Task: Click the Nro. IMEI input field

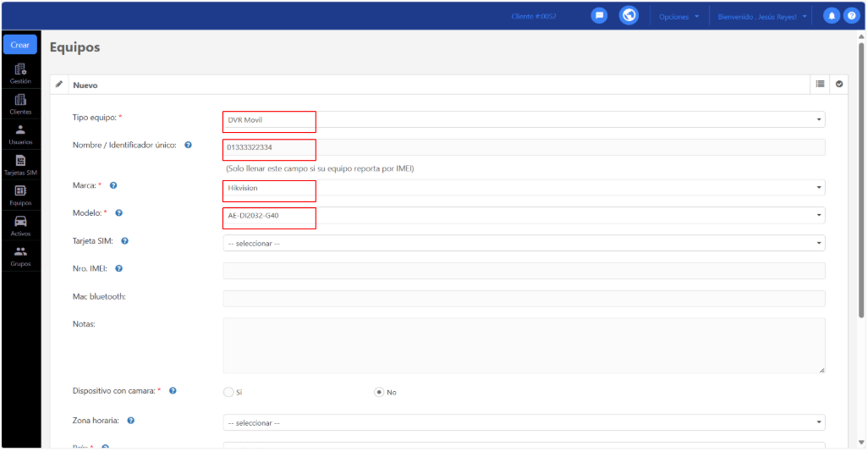Action: 524,271
